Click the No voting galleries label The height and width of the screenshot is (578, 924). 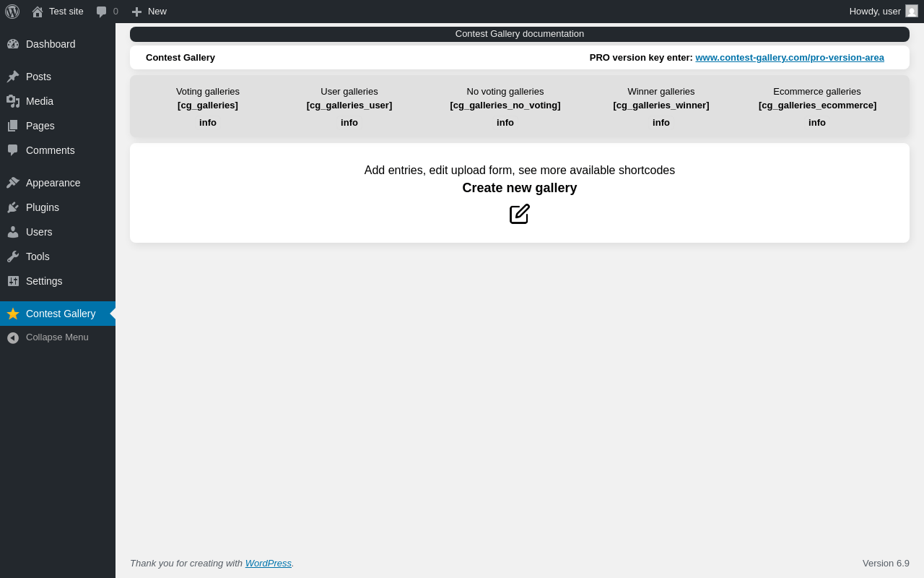[x=505, y=92]
